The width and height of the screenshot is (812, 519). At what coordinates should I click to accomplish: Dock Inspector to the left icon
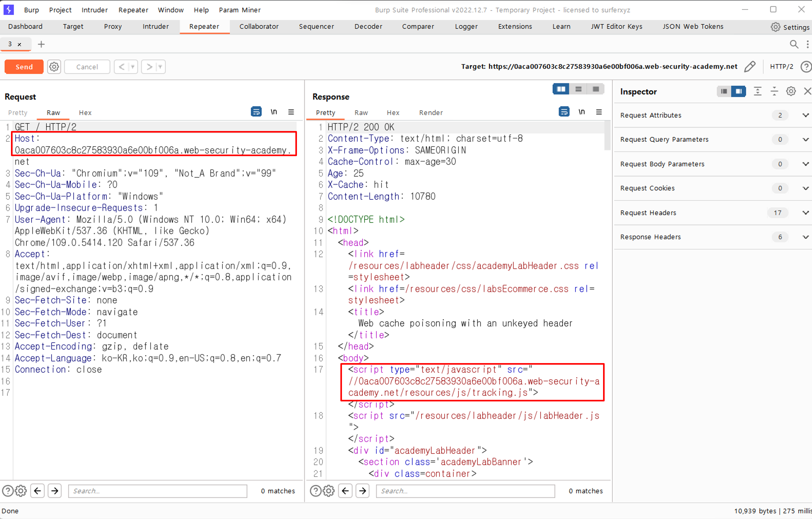(724, 91)
